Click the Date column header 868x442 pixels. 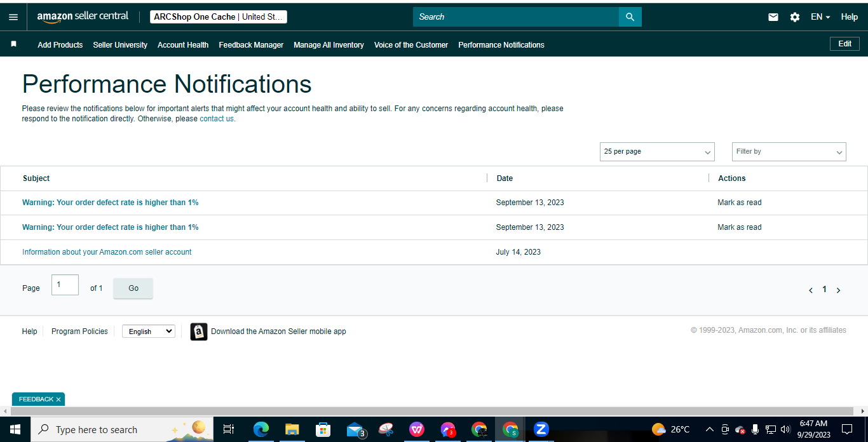pos(505,178)
